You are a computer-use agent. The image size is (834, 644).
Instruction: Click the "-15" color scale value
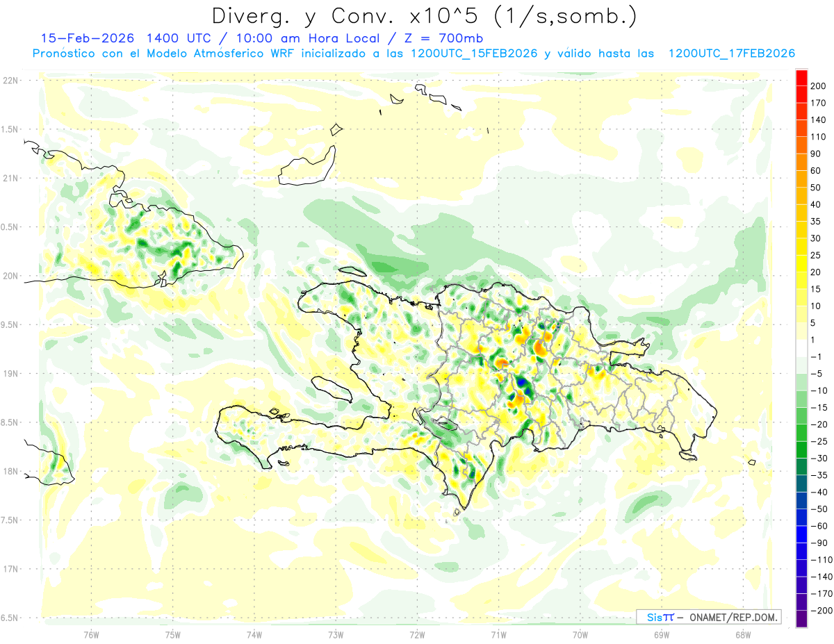[x=819, y=408]
